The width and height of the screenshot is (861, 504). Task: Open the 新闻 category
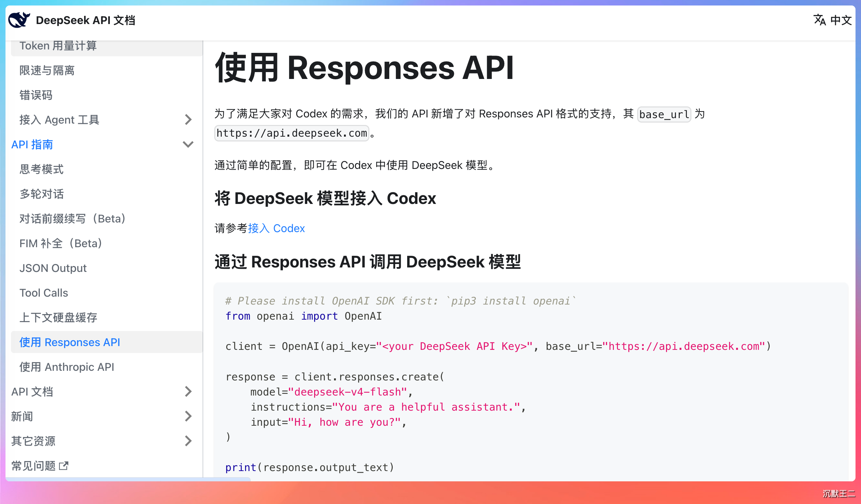[22, 416]
